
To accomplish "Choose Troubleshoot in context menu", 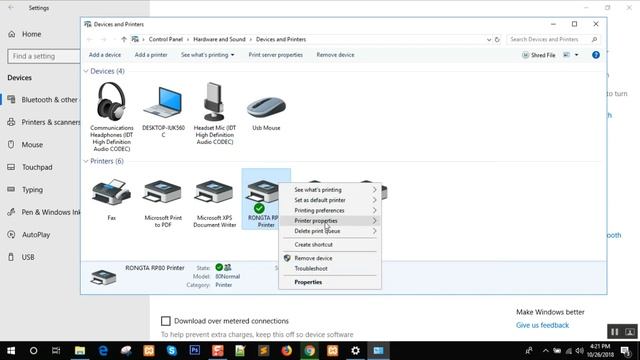I will coord(330,269).
